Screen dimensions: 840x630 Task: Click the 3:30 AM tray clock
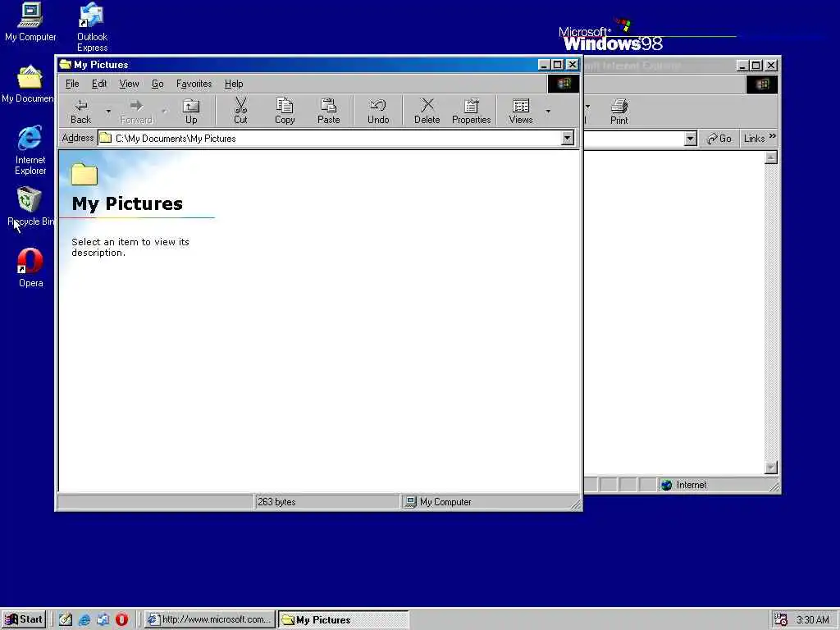pos(813,620)
